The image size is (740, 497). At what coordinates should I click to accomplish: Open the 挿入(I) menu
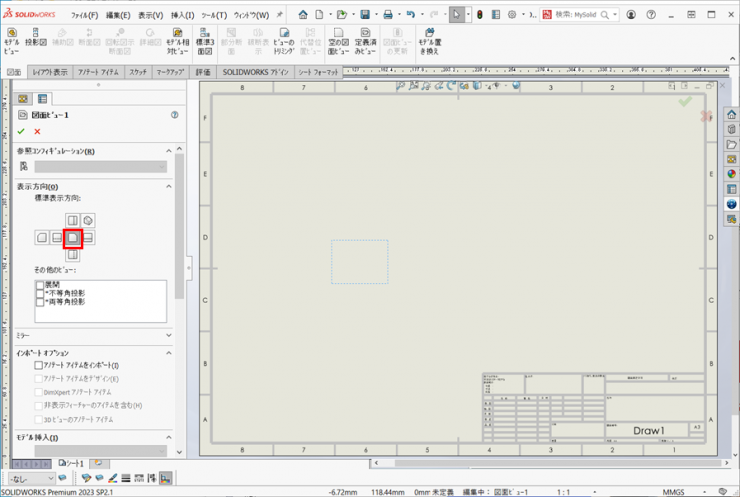point(183,15)
